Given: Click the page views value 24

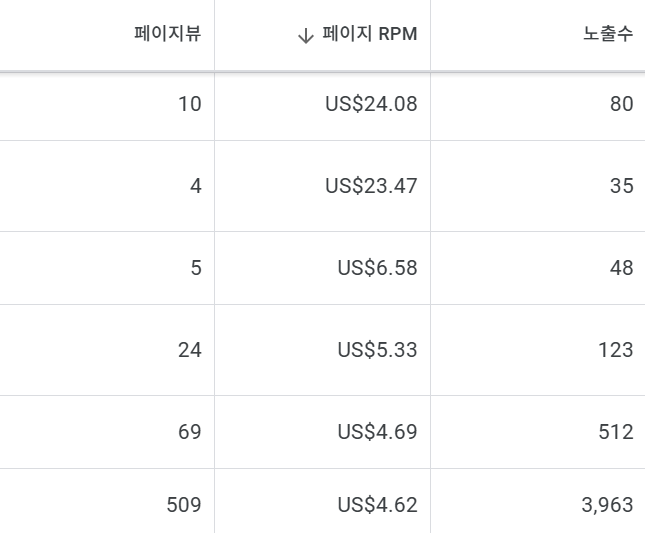Looking at the screenshot, I should click(x=190, y=350).
